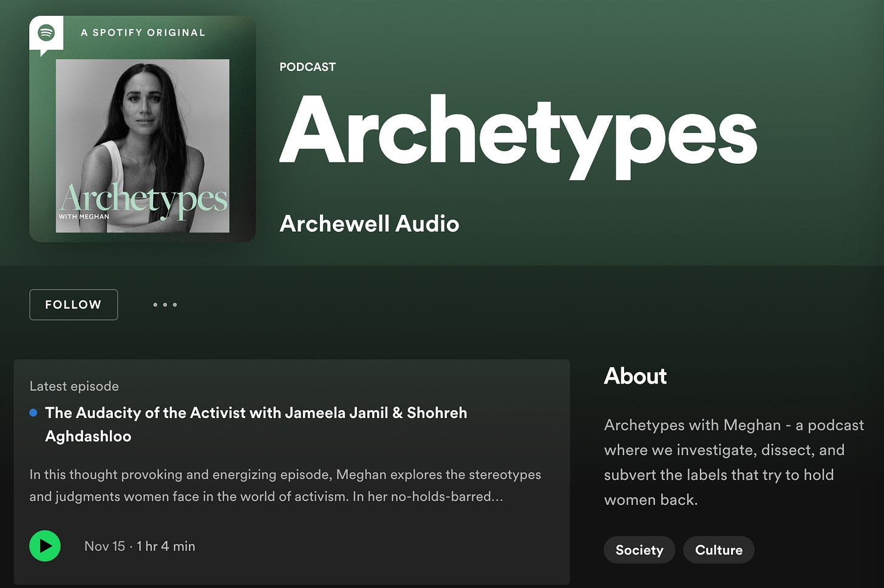
Task: Open the Culture category tag
Action: tap(719, 550)
